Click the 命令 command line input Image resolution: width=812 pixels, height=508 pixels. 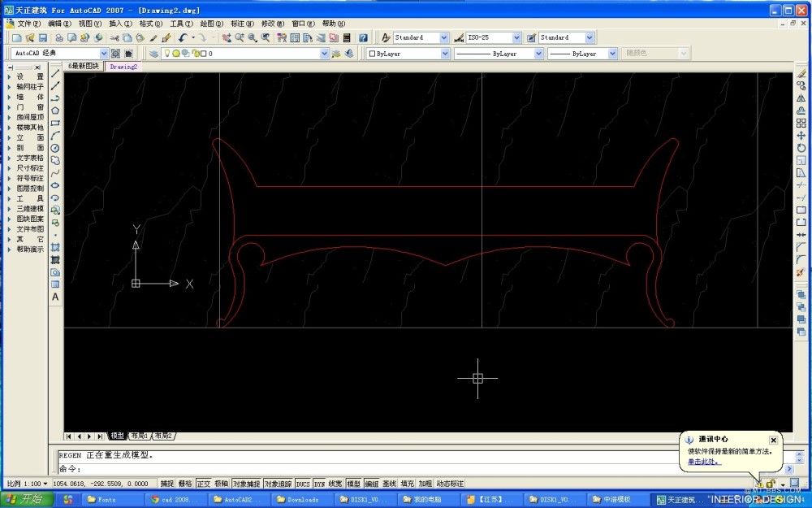pyautogui.click(x=420, y=469)
